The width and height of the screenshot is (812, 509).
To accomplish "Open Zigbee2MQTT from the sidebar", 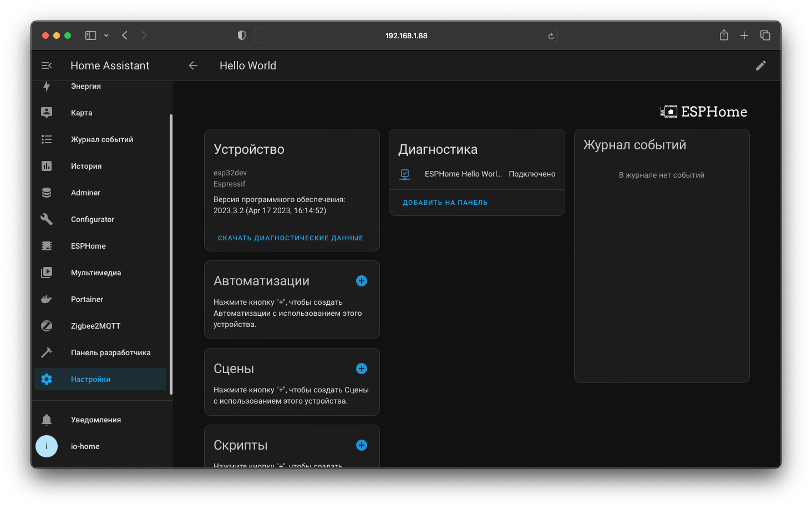I will pos(95,326).
